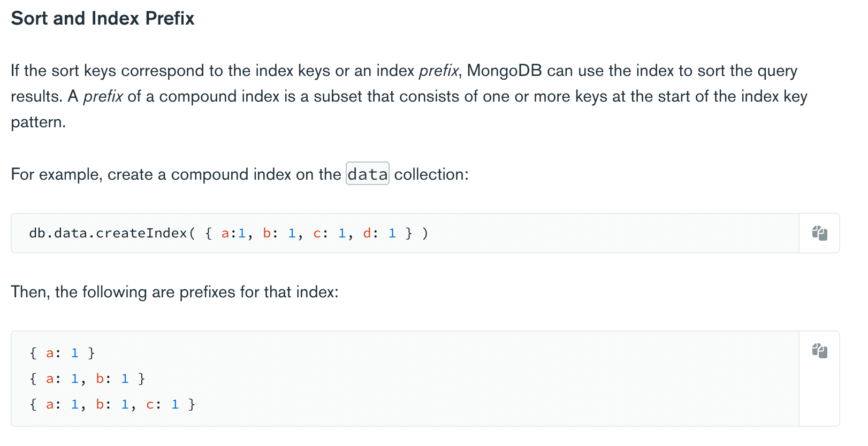Click the "c: 1" key in the last prefix line
Viewport: 868px width, 446px height.
click(162, 404)
